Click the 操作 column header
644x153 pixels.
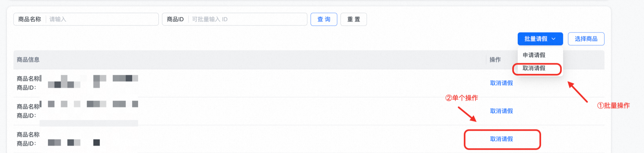pos(495,60)
